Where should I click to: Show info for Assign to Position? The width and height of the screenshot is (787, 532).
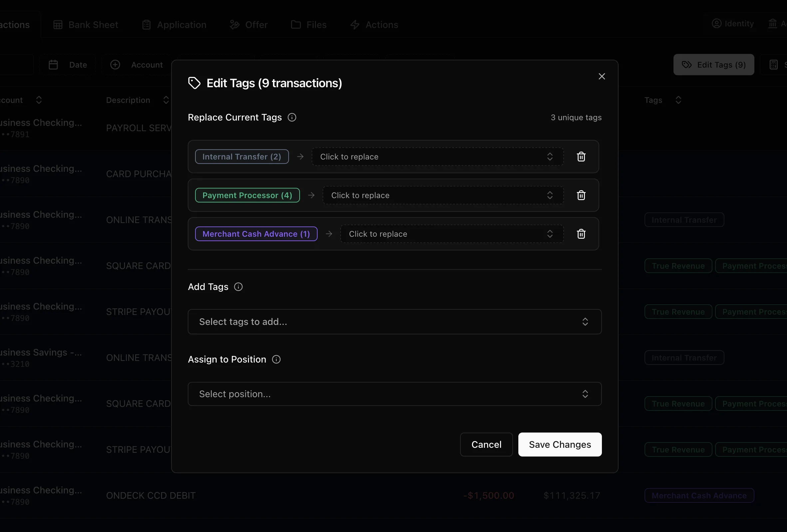[x=276, y=359]
